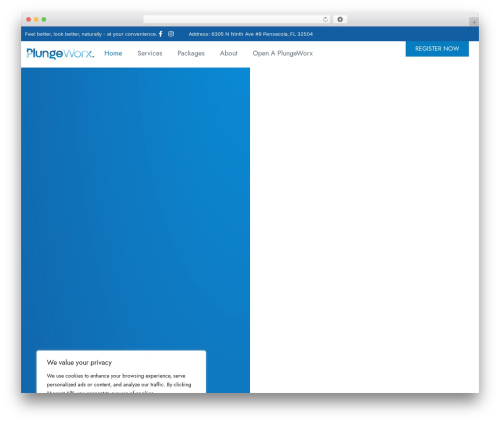Click the yellow minimize window button

coord(36,19)
